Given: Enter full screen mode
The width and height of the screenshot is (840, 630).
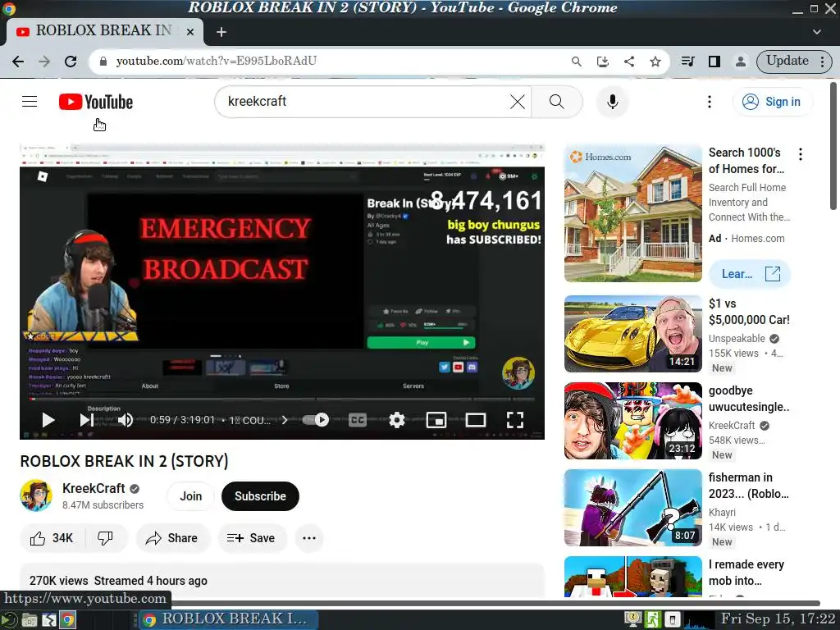Looking at the screenshot, I should pos(515,420).
